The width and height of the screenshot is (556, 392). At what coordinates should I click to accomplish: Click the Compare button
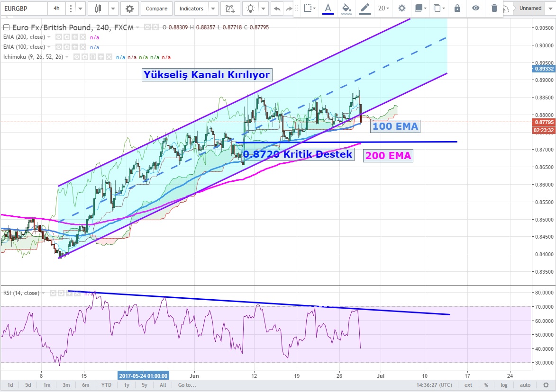156,9
